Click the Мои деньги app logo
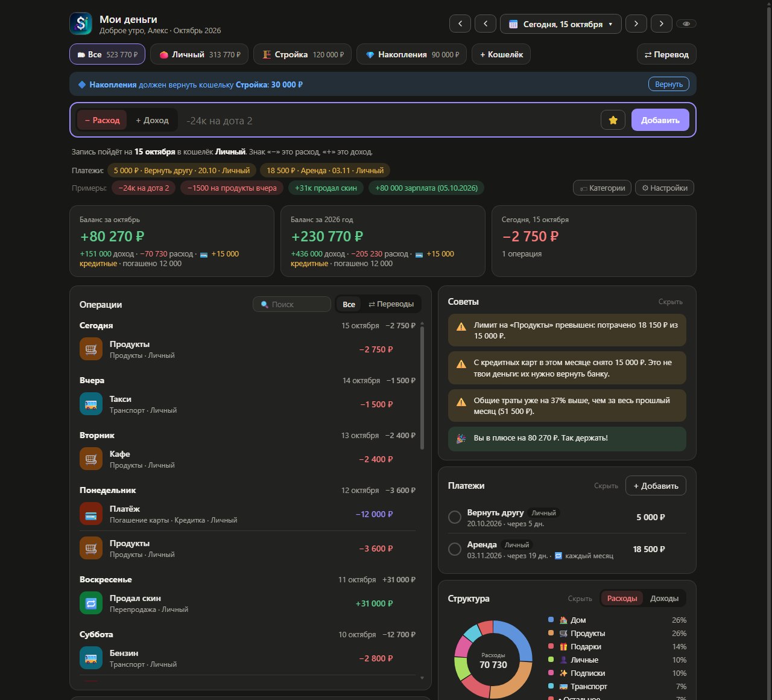 click(x=81, y=24)
